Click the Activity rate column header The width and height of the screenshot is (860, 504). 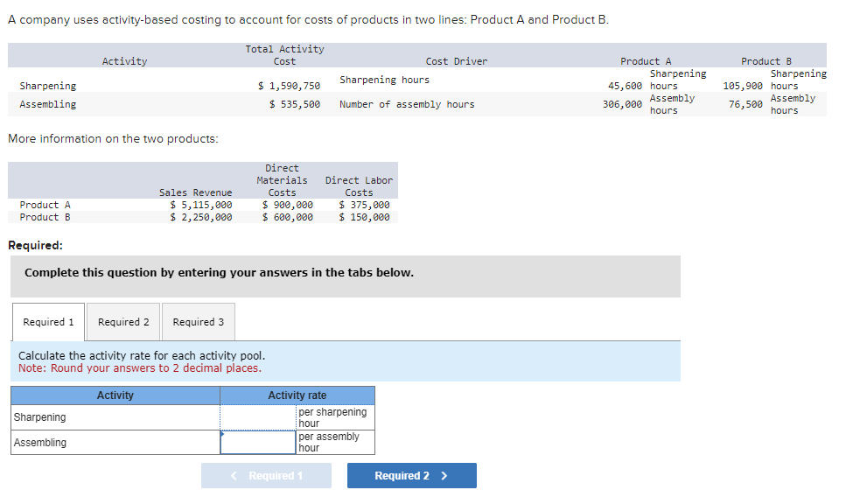[297, 395]
